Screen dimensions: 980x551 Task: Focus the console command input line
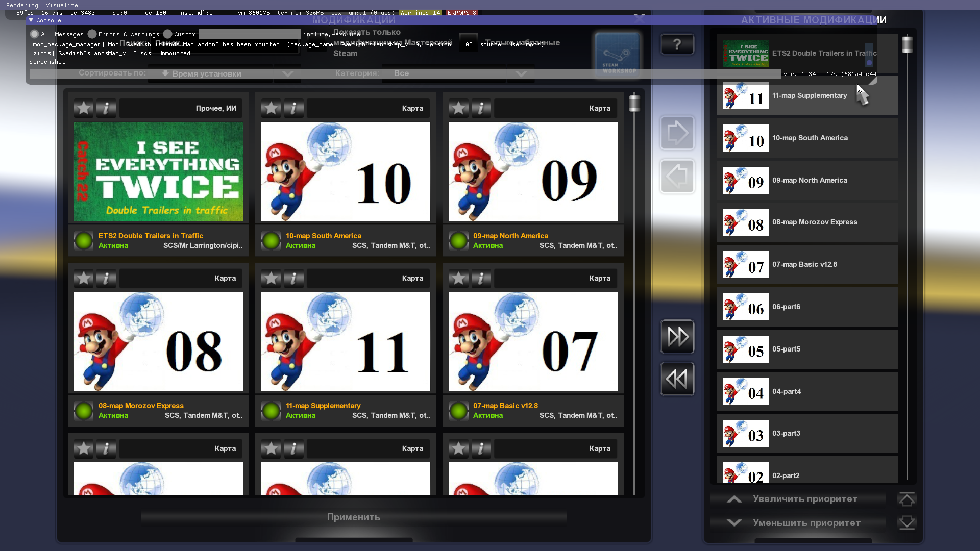click(x=405, y=74)
